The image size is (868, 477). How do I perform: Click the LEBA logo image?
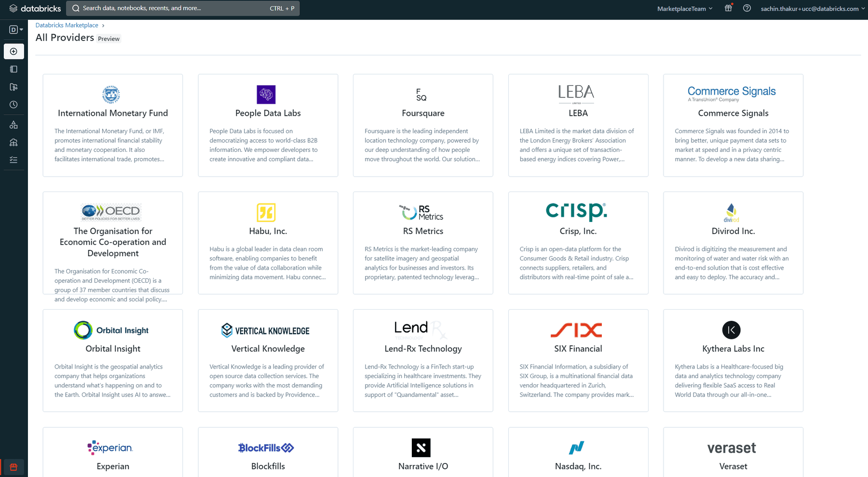click(x=576, y=94)
